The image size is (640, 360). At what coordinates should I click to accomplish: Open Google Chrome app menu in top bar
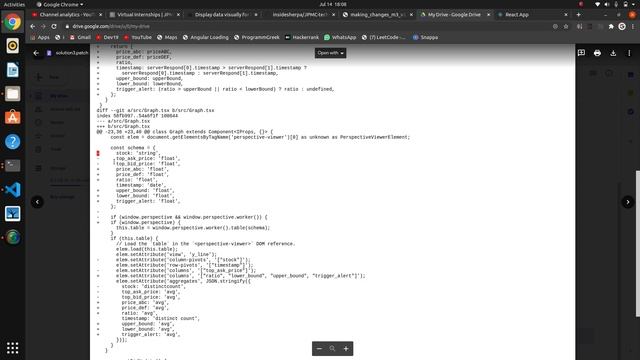60,4
